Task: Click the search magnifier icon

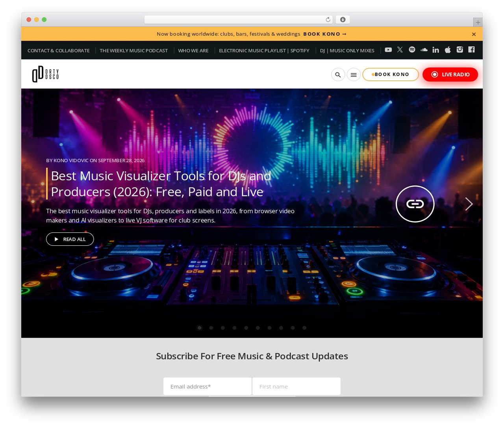Action: point(338,74)
